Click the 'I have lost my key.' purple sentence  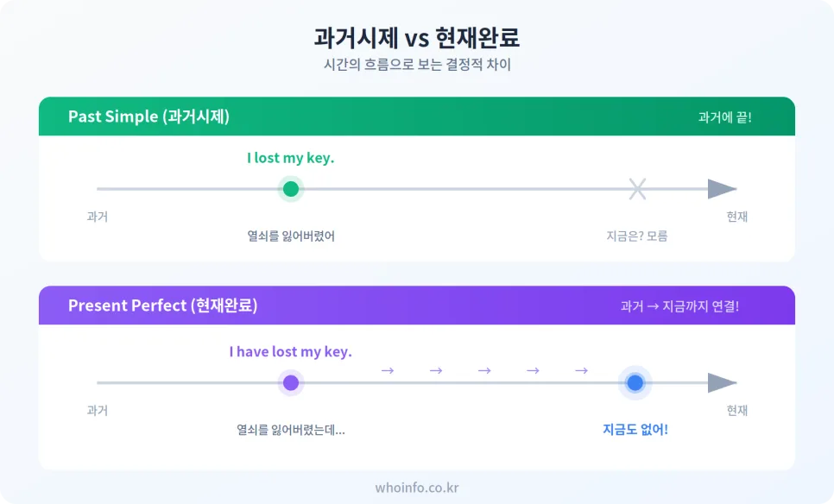(290, 352)
